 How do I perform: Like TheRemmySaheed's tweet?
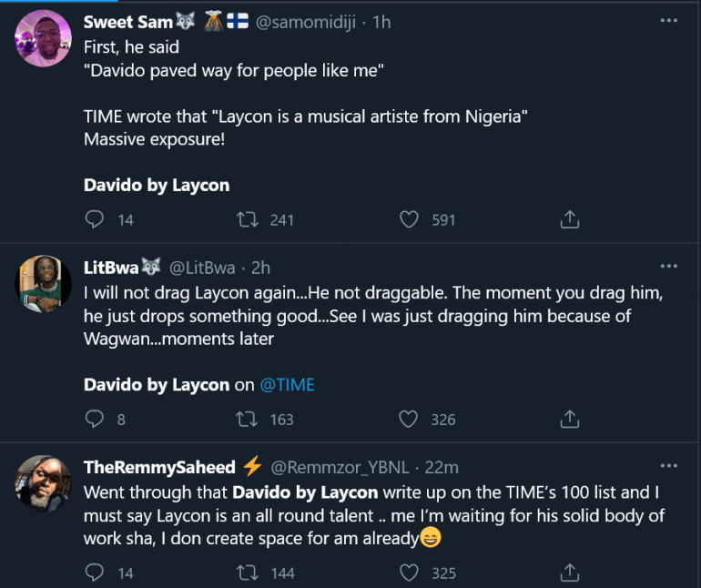coord(410,573)
